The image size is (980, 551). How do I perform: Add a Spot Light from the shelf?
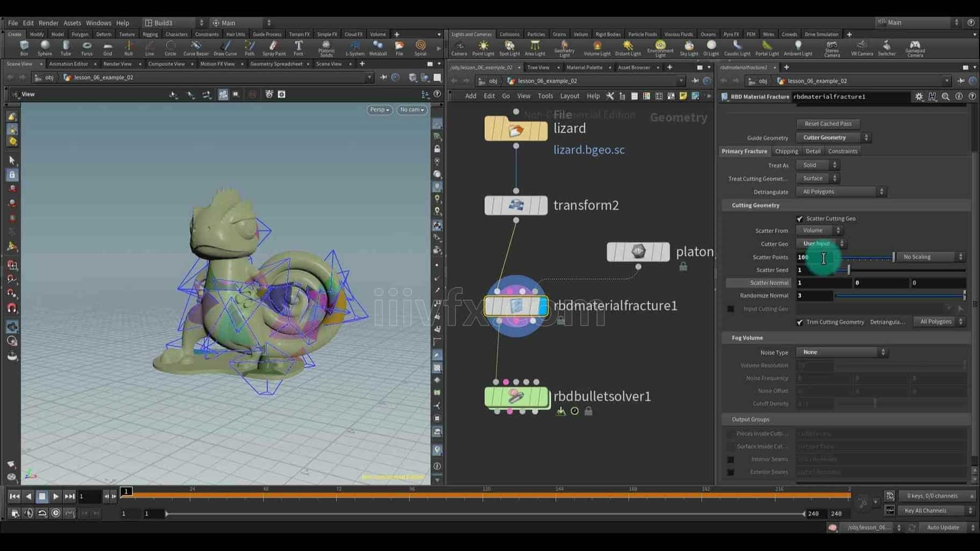pyautogui.click(x=509, y=48)
